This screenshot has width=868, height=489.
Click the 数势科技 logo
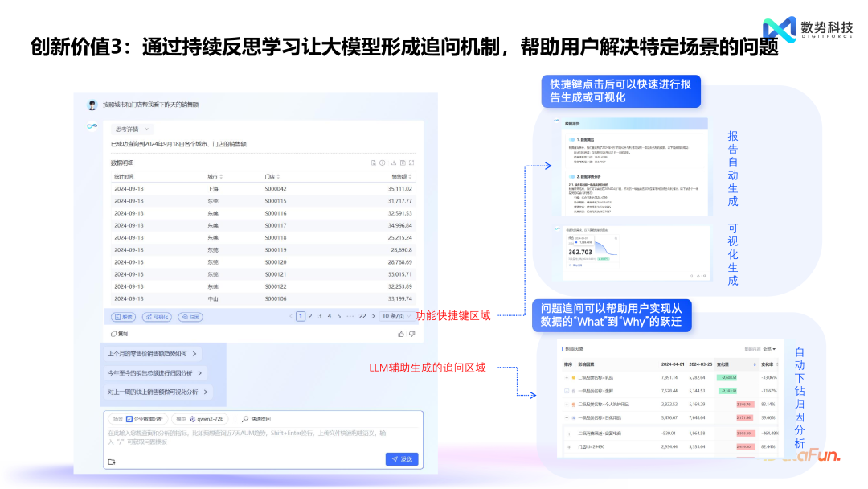809,29
